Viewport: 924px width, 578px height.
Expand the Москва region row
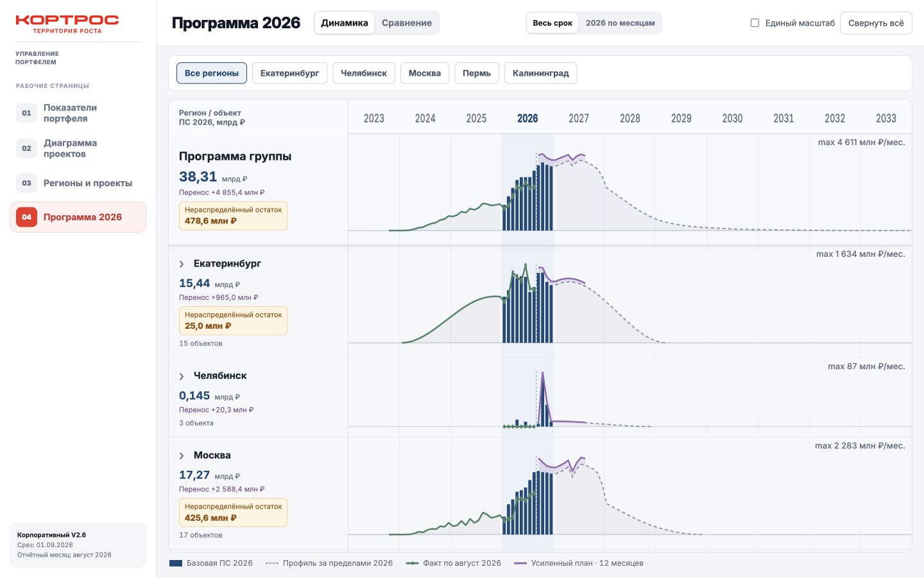[182, 456]
